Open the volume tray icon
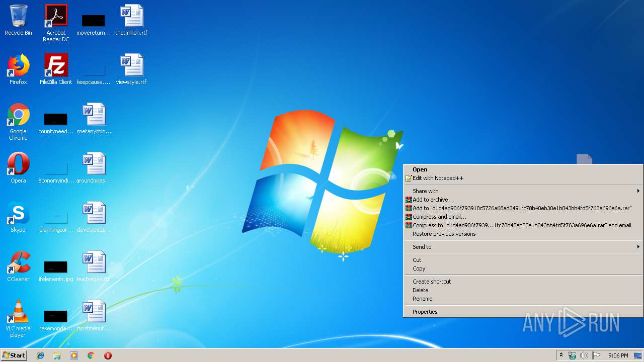This screenshot has height=362, width=644. tap(584, 355)
